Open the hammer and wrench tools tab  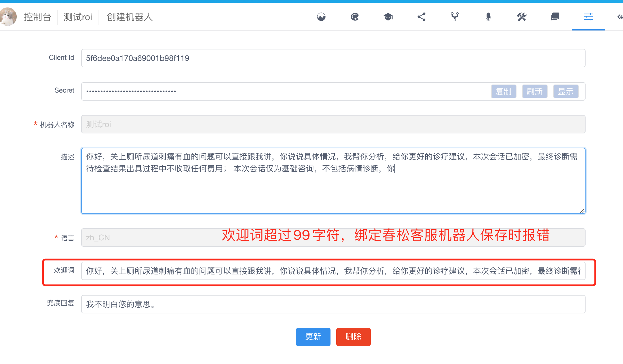point(522,17)
